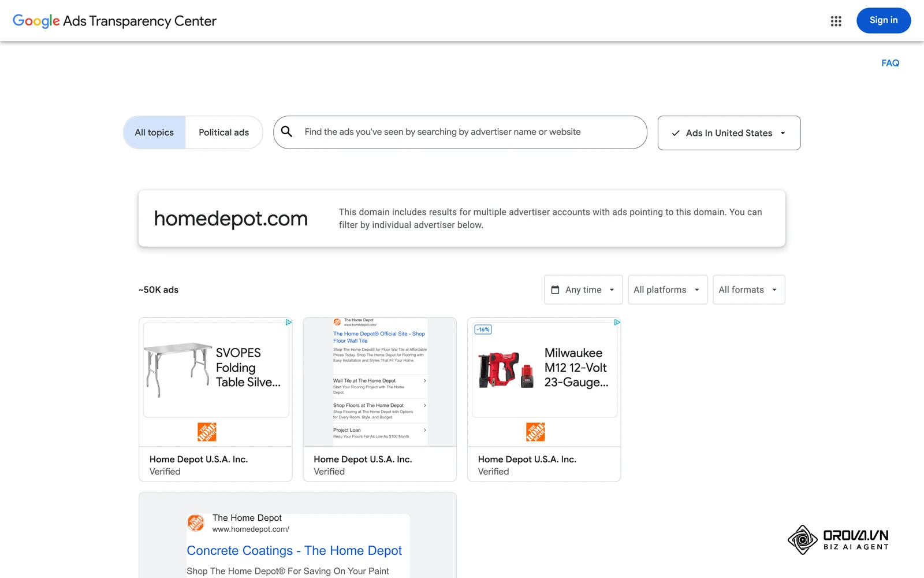Open the Milwaukee M12 12-Volt ad card
Screen dimensions: 924x578
(544, 399)
